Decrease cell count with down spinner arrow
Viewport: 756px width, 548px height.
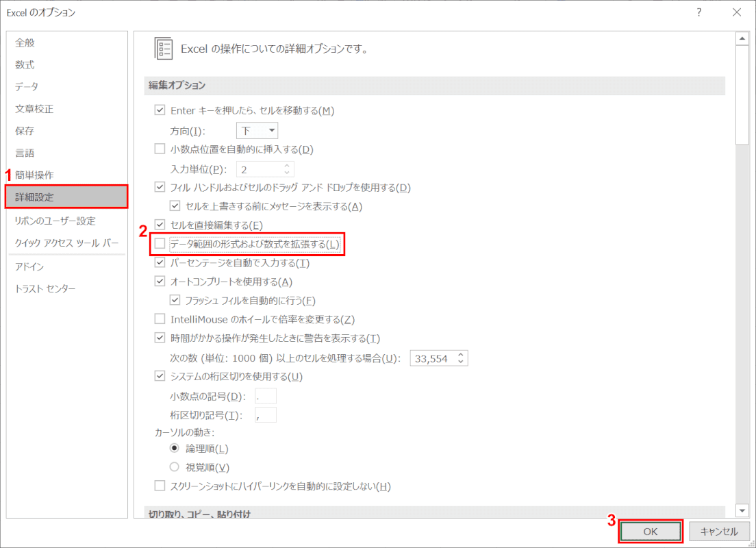(x=461, y=362)
